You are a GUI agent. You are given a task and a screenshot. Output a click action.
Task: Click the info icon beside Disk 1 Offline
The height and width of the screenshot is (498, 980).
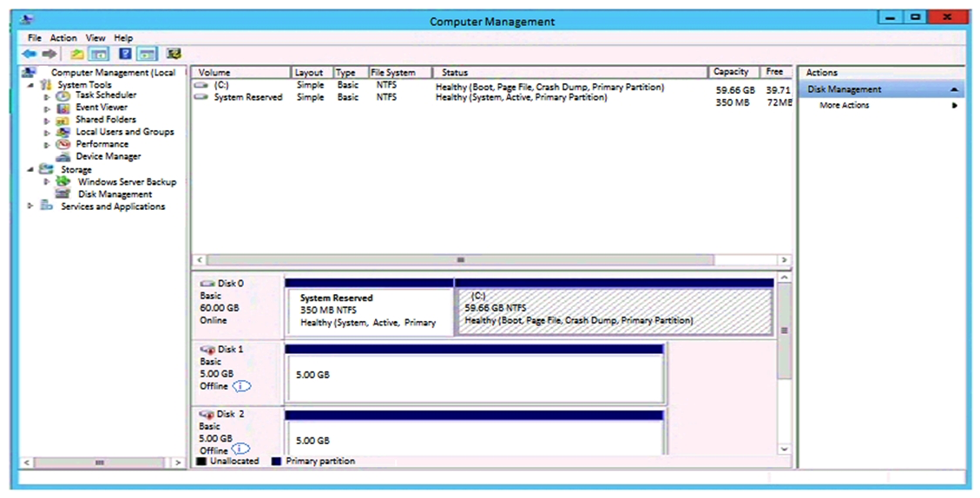point(242,386)
